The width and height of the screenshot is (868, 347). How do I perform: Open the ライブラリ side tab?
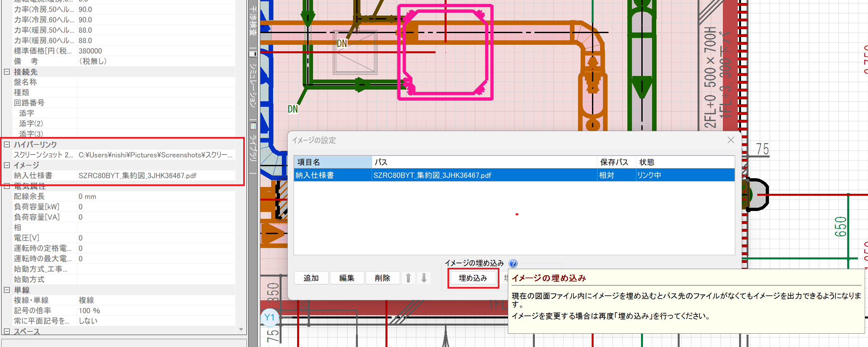(x=253, y=148)
